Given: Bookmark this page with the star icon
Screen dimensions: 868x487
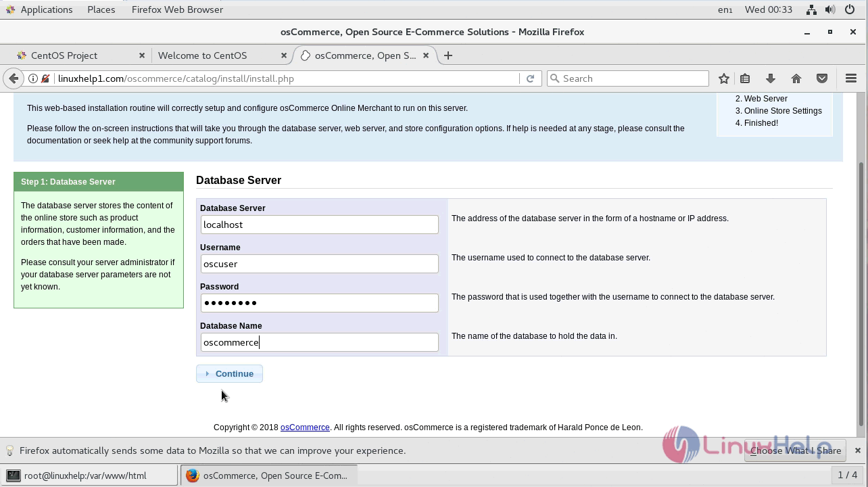Looking at the screenshot, I should (724, 78).
